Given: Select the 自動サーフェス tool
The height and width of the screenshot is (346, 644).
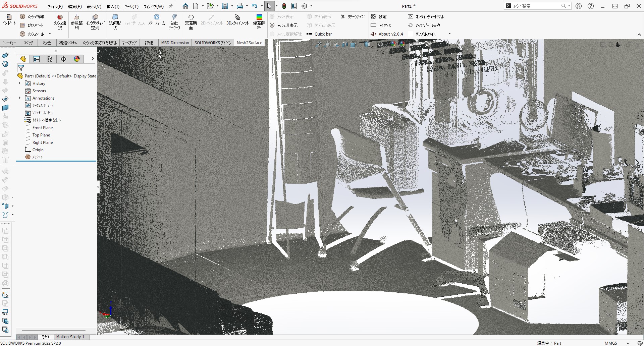Looking at the screenshot, I should (174, 21).
